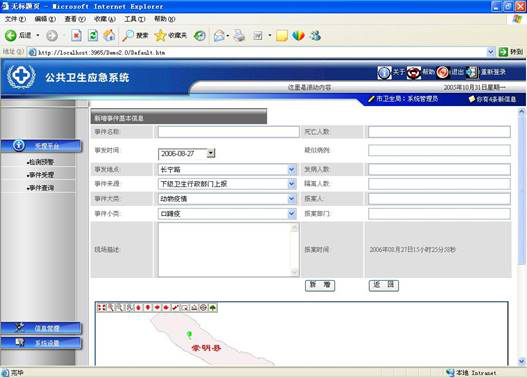
Task: Click the 返回 button
Action: point(384,285)
